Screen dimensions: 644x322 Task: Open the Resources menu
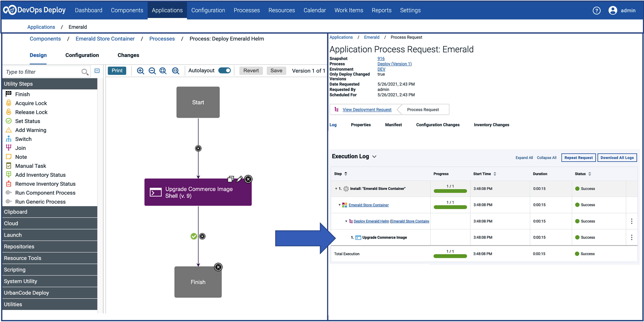pos(281,10)
